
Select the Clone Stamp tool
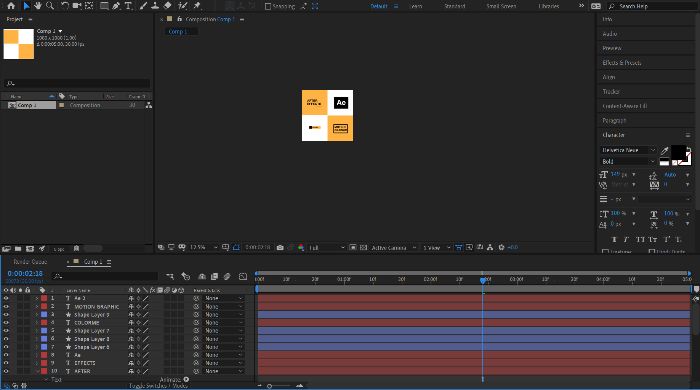coord(155,6)
